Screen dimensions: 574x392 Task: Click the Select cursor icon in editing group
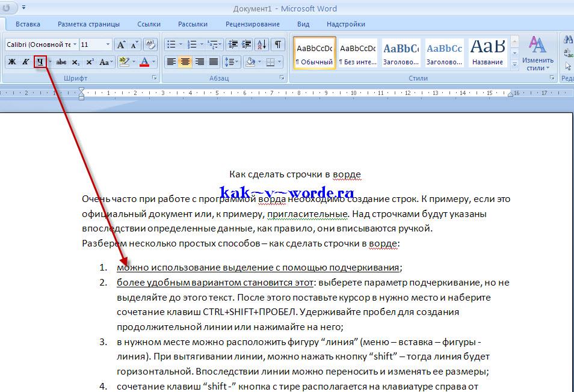tap(568, 67)
